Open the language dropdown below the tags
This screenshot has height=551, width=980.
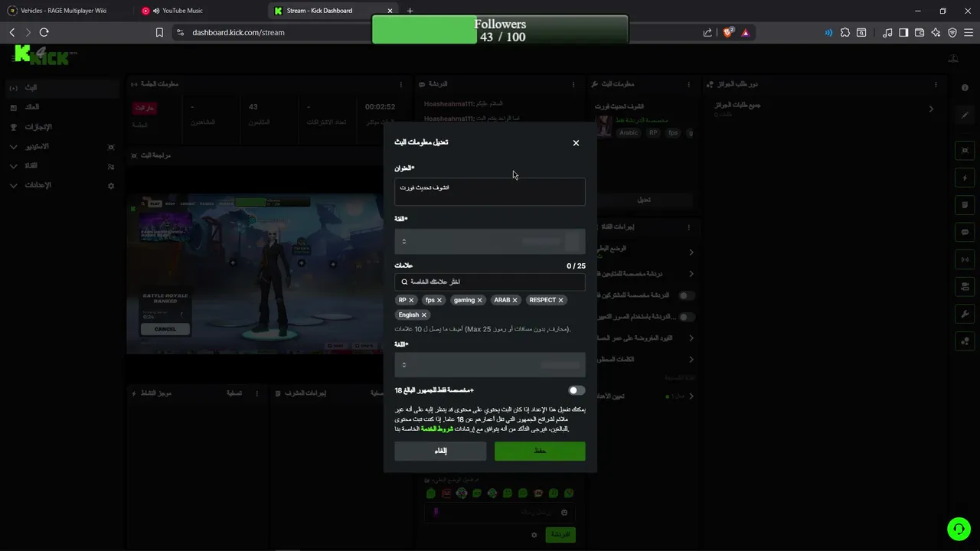(x=490, y=365)
